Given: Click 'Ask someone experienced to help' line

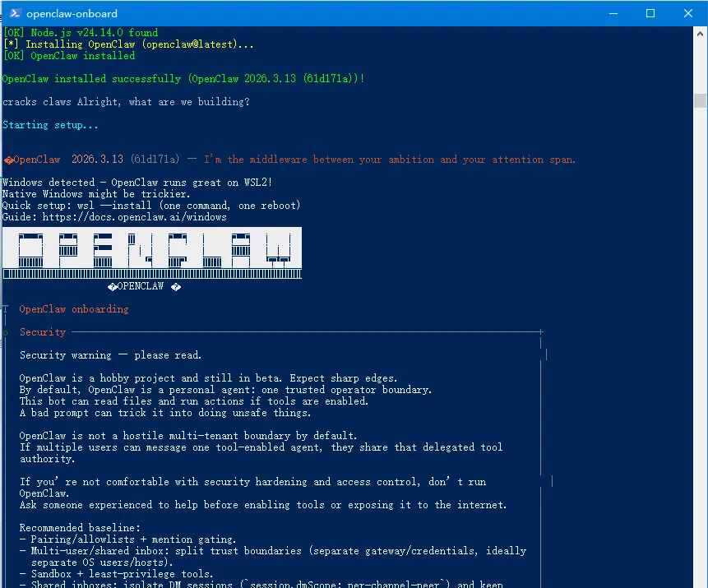Looking at the screenshot, I should coord(263,505).
